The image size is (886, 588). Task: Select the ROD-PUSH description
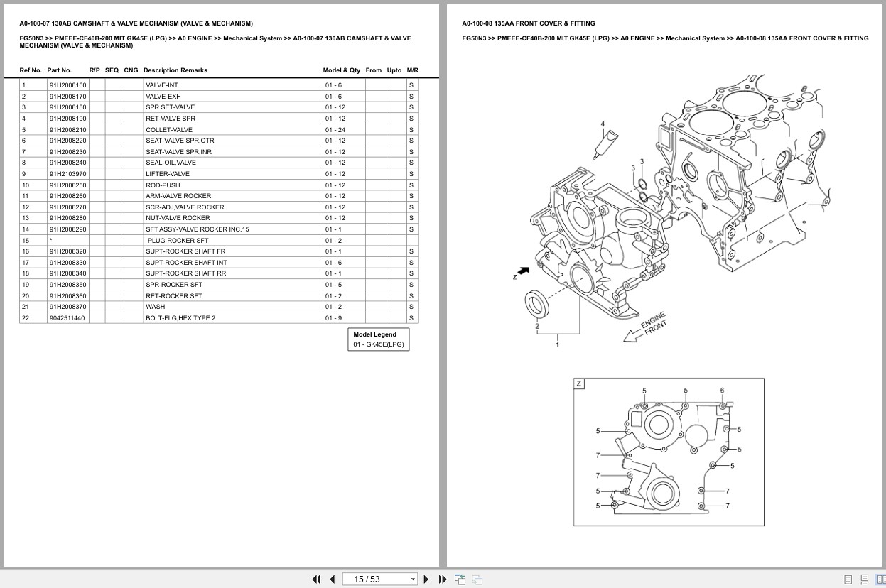click(x=163, y=185)
